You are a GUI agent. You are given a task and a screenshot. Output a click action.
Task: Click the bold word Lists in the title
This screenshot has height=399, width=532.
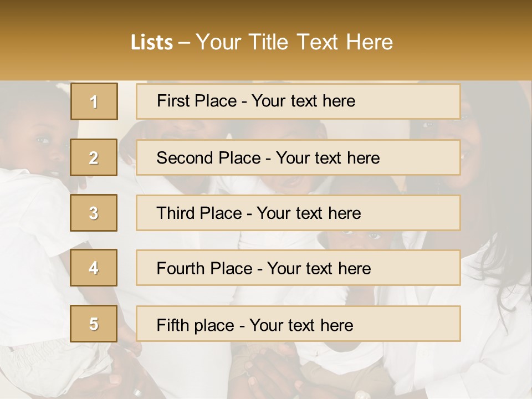pyautogui.click(x=151, y=43)
